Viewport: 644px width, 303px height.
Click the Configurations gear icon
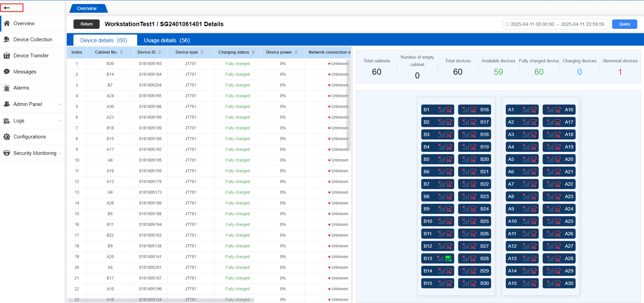click(7, 137)
